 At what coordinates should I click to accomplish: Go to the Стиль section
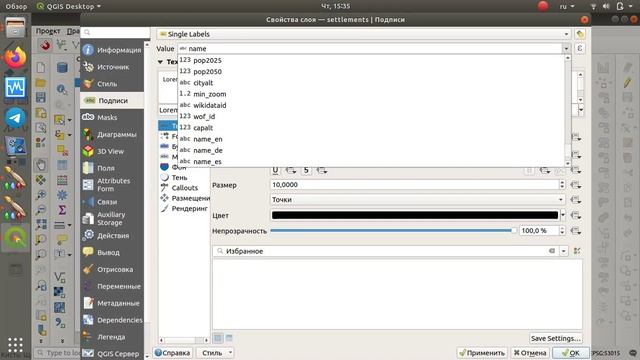(x=112, y=84)
